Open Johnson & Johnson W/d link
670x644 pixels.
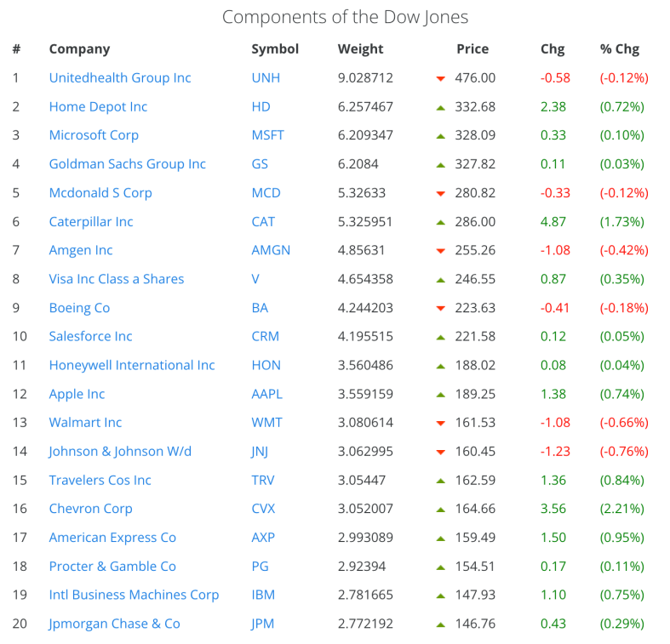coord(120,452)
